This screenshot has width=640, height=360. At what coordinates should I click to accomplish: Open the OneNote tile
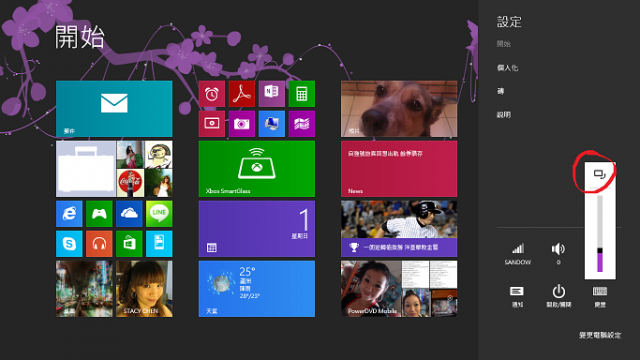pos(271,94)
